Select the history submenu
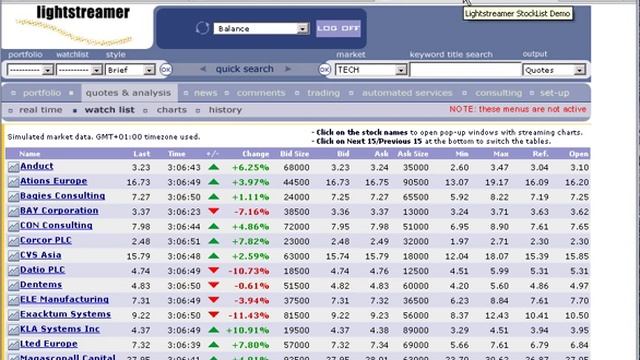The height and width of the screenshot is (360, 640). click(225, 110)
